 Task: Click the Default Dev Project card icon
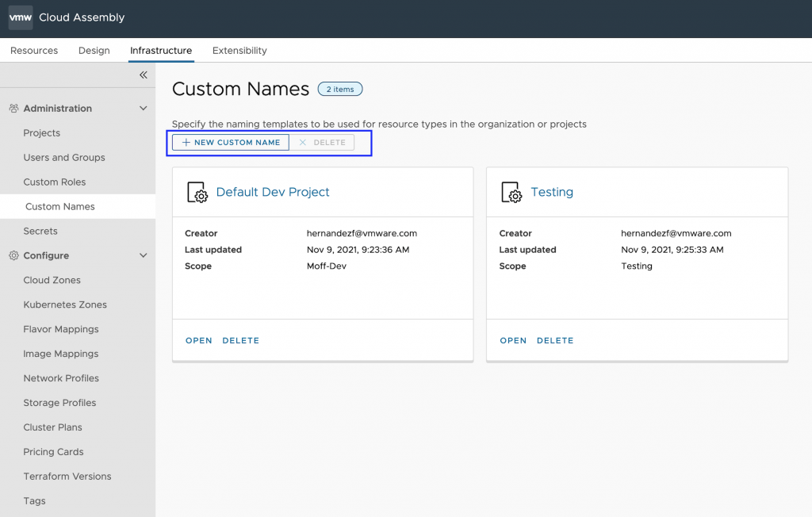[197, 193]
